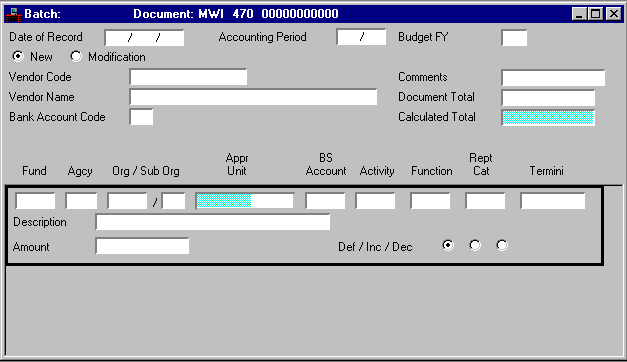Click the 'Org / Sub Org' column header
627x362 pixels.
(x=146, y=171)
